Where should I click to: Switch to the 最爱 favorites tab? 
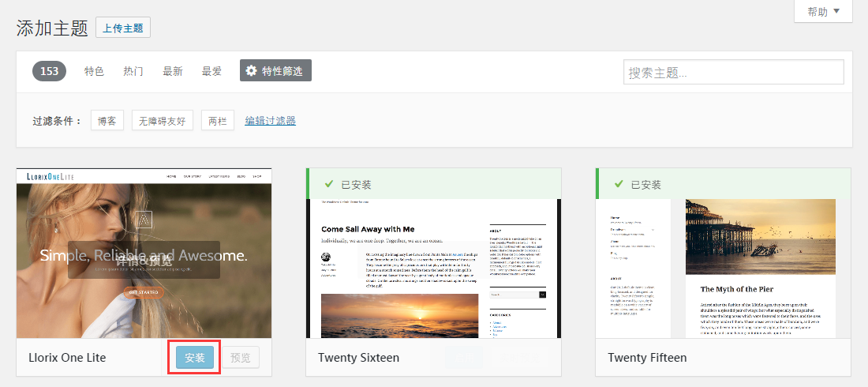point(211,71)
